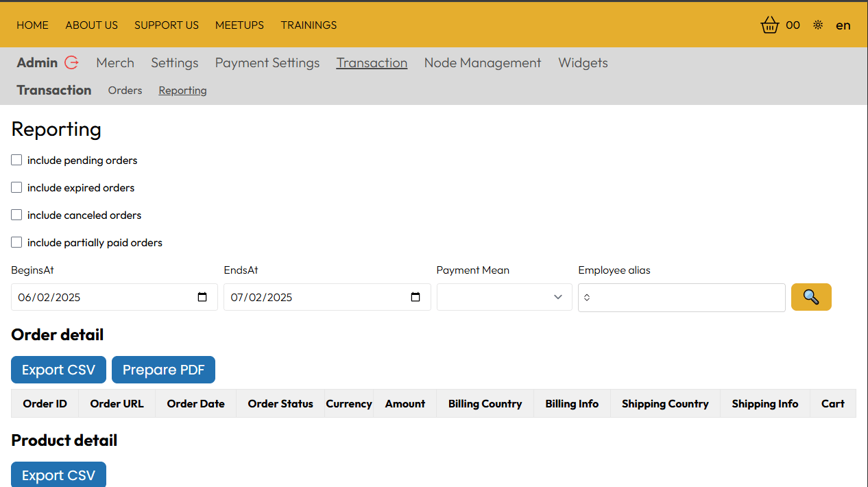Navigate to TRAININGS in top menu

click(309, 25)
